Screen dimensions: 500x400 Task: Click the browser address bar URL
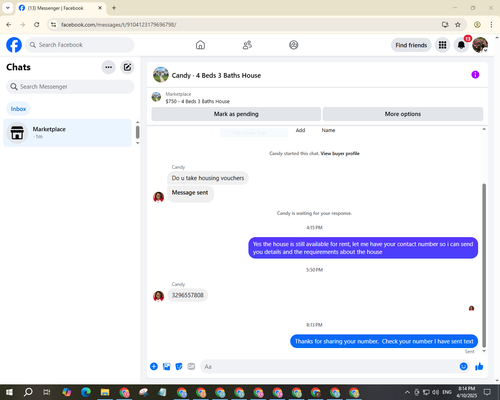(119, 25)
